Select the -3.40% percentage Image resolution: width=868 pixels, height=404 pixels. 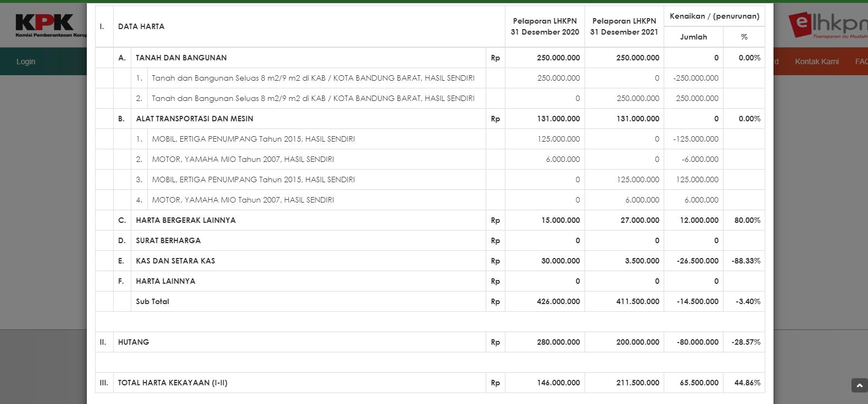(x=748, y=301)
